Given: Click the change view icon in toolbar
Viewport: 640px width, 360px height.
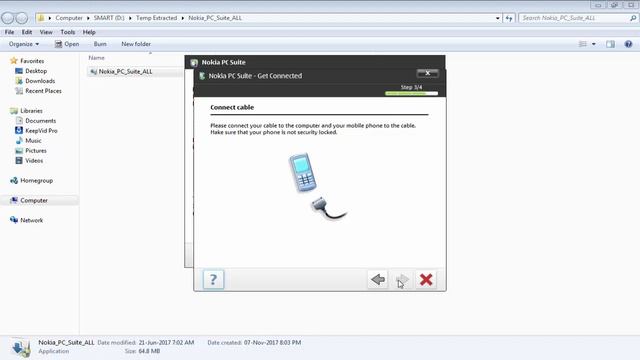Looking at the screenshot, I should [583, 44].
